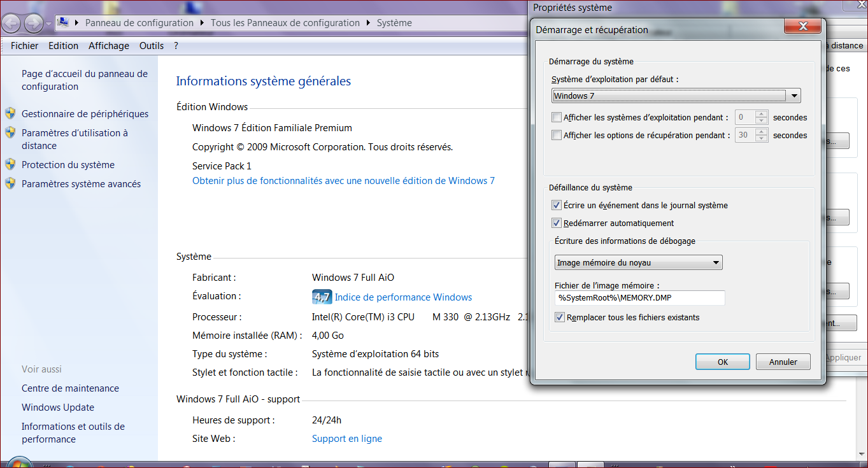868x468 pixels.
Task: Click the shield icon beside Paramètres d'utilisation à distance
Action: [10, 132]
